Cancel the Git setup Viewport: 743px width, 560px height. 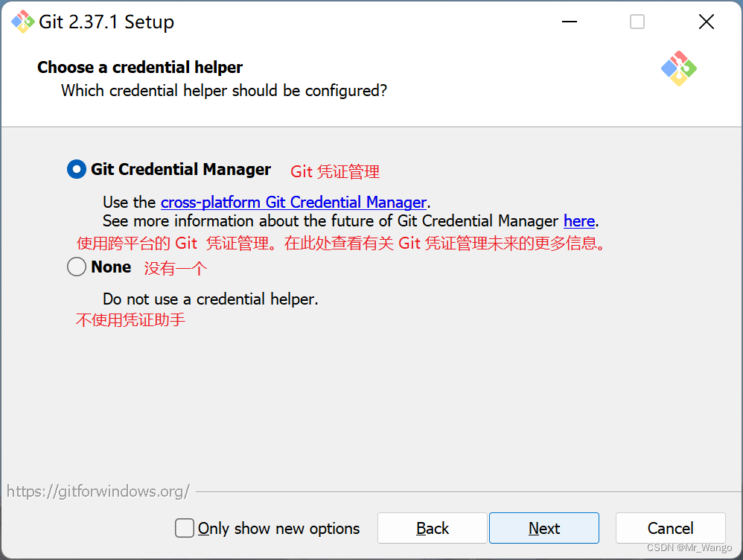pyautogui.click(x=669, y=528)
